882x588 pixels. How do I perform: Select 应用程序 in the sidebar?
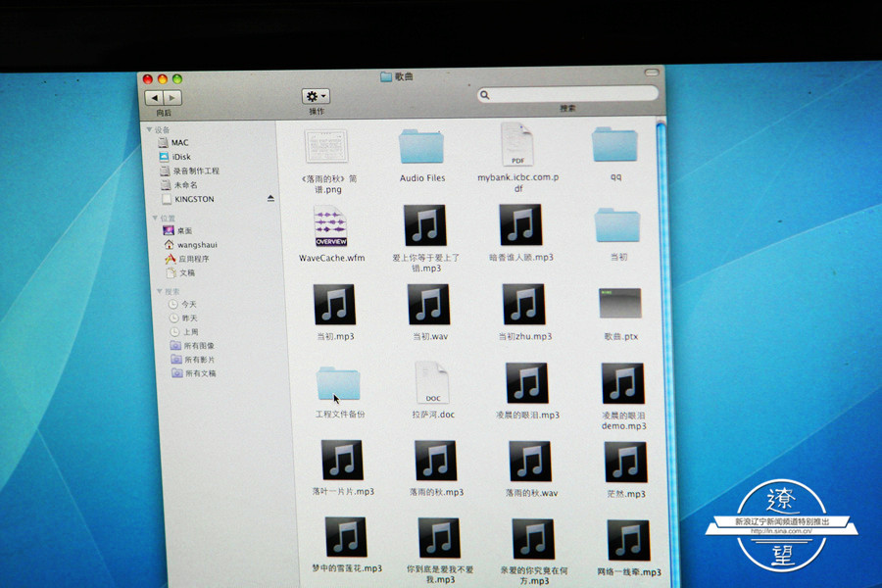194,259
